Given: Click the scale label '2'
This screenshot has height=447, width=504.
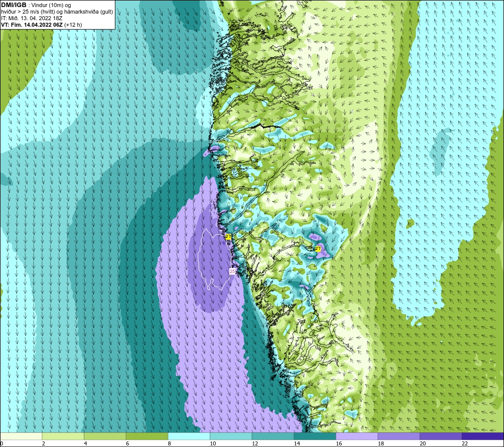Looking at the screenshot, I should [x=43, y=443].
